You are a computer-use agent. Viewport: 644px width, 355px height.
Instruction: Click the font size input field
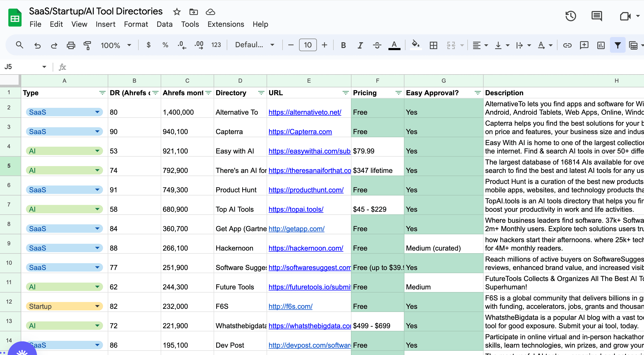pos(308,45)
